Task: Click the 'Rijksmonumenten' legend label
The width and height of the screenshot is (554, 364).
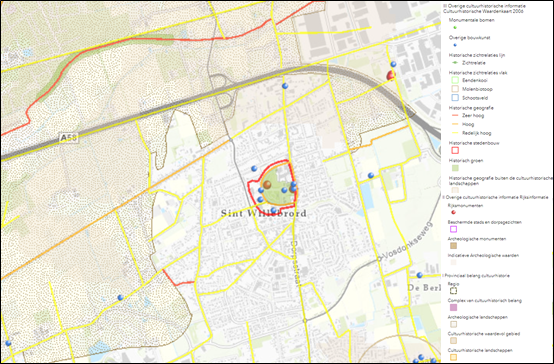Action: (x=465, y=205)
